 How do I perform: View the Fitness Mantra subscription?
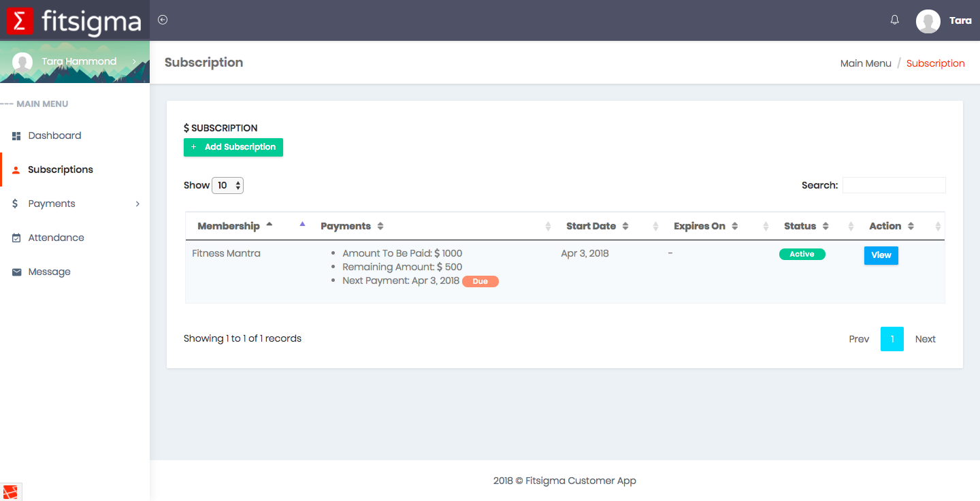pyautogui.click(x=881, y=255)
